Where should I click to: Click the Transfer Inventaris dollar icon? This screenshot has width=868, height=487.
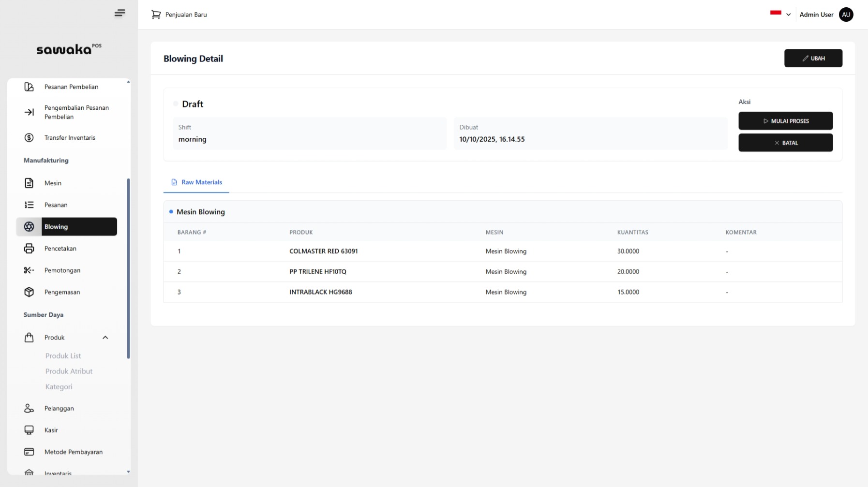[29, 137]
